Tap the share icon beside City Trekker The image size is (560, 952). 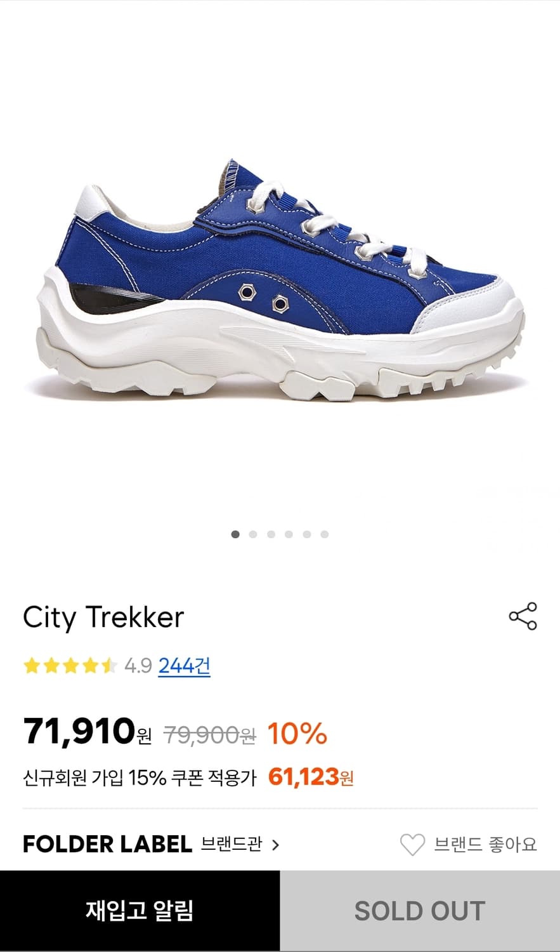[523, 616]
